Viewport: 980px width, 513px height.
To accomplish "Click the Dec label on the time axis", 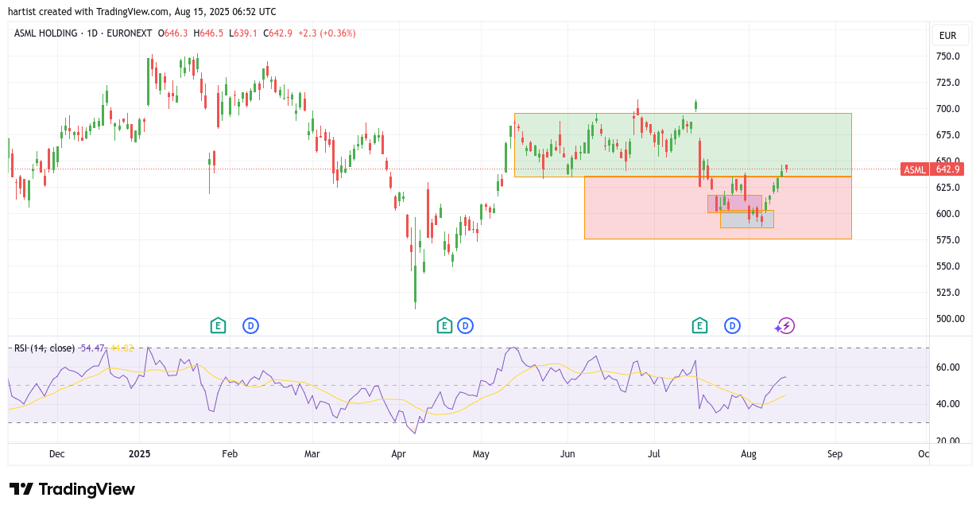I will tap(57, 454).
